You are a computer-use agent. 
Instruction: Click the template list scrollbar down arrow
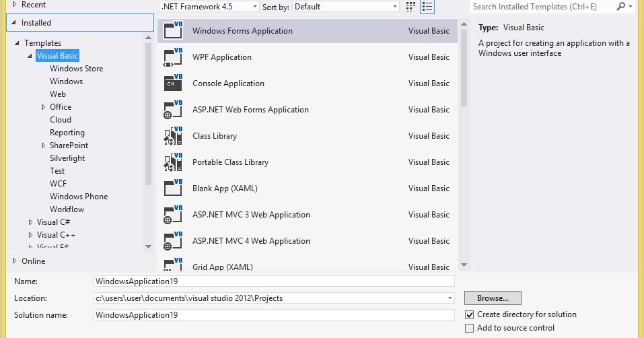tap(464, 265)
